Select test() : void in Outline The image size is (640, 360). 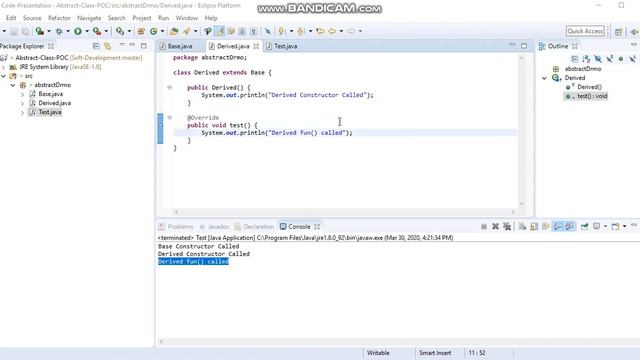click(592, 96)
